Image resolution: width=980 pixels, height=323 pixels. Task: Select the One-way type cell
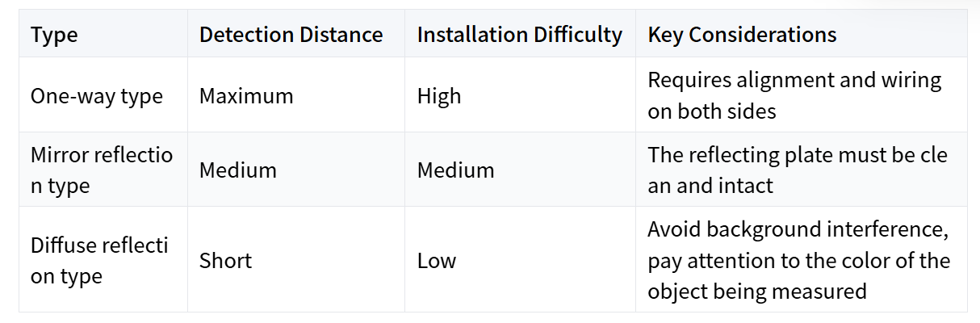tap(97, 96)
